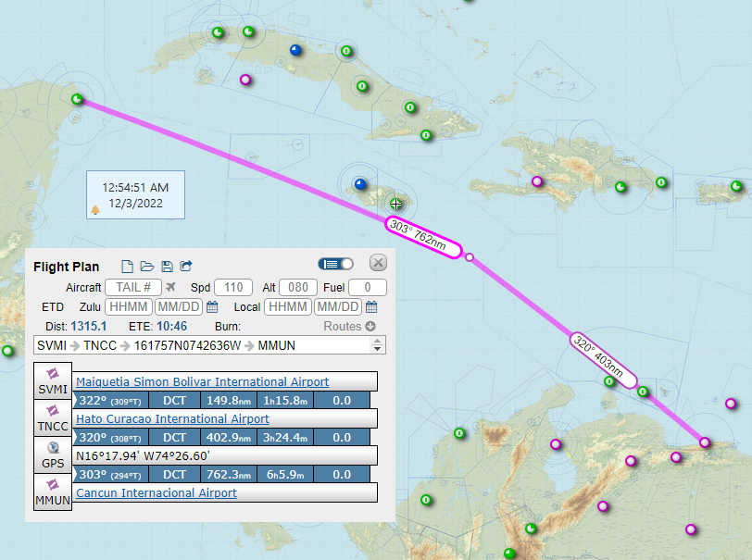Click the Alt input showing 080
Screen dimensions: 752x560
click(298, 287)
